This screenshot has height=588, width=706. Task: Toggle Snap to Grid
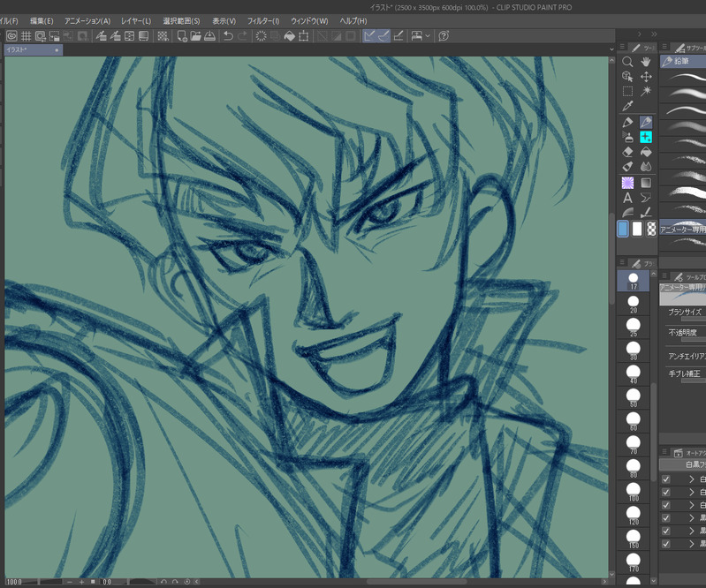[398, 36]
